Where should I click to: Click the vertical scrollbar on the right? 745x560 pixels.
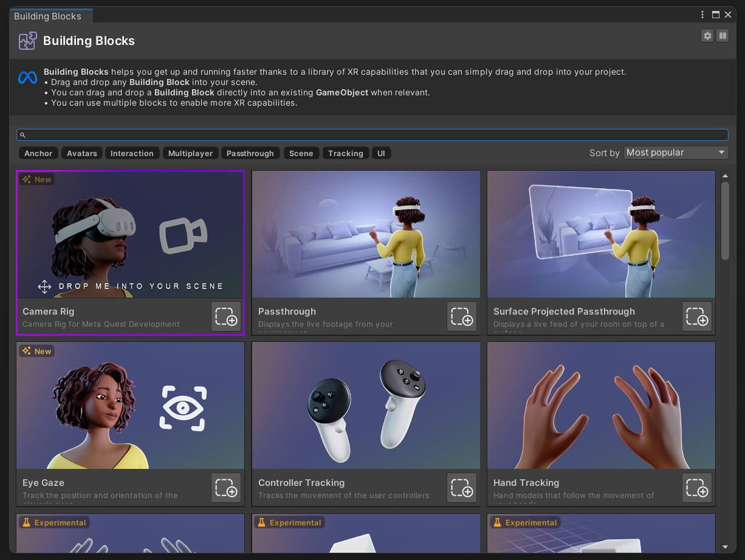[725, 219]
